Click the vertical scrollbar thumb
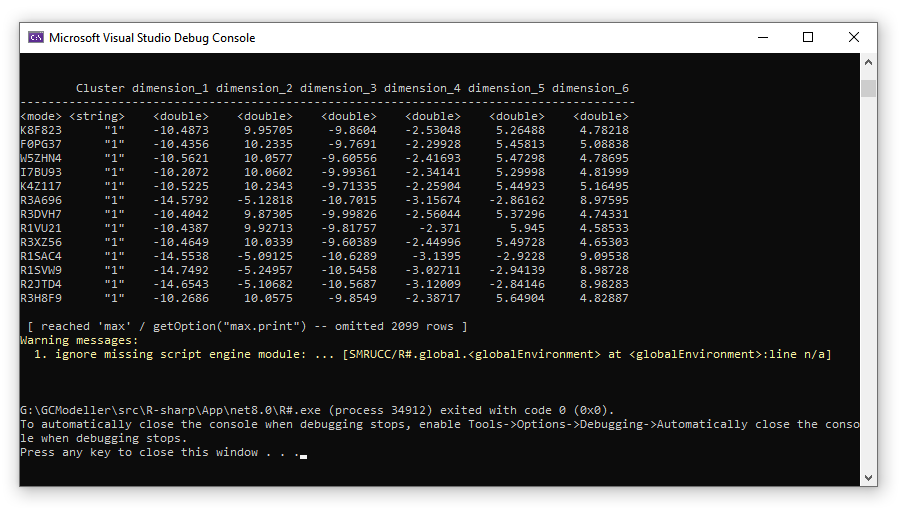 click(x=868, y=89)
